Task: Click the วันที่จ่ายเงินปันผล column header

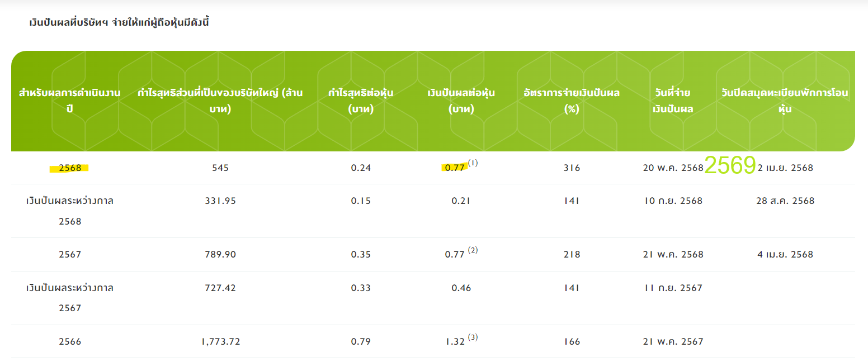Action: coord(673,101)
